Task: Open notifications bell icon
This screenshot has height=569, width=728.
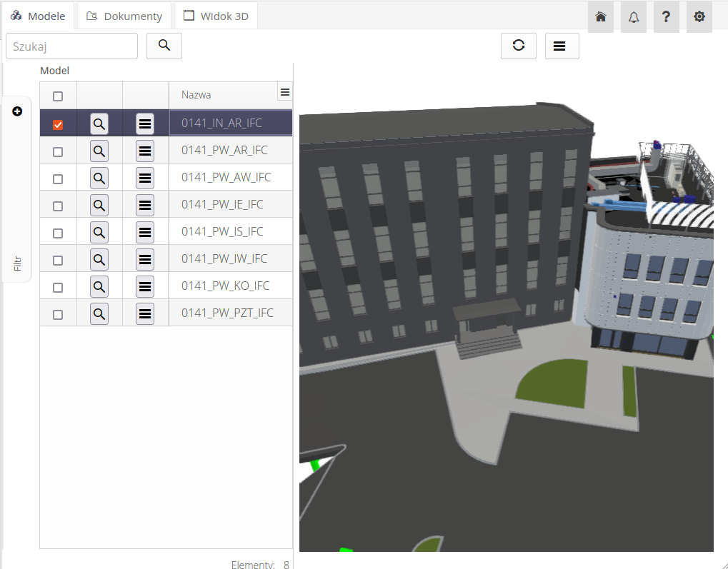Action: point(634,16)
